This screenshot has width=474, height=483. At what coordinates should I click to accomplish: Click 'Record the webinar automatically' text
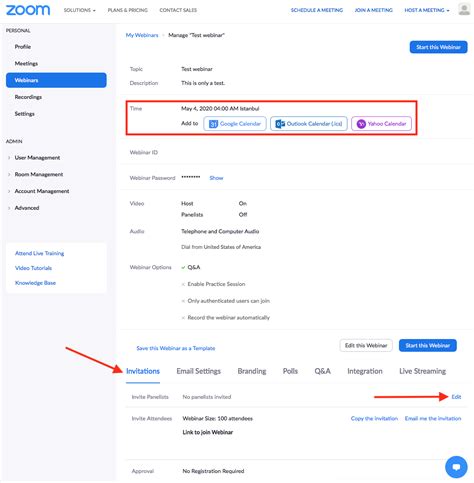tap(228, 318)
